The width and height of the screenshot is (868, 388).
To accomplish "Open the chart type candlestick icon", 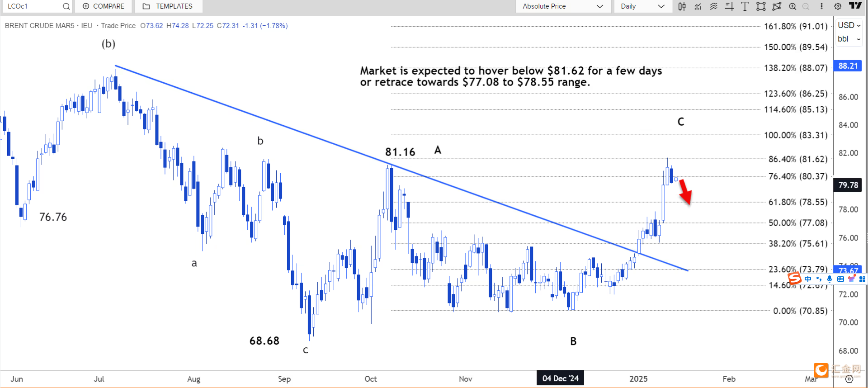I will point(682,6).
